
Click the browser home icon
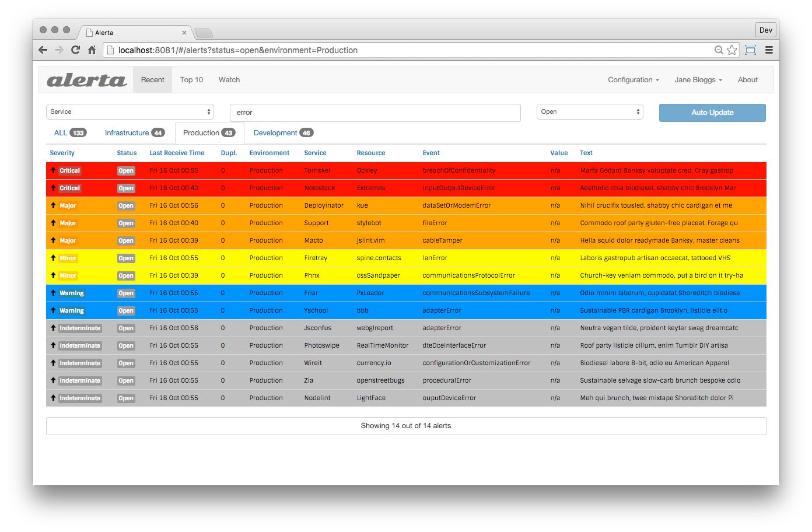click(92, 50)
